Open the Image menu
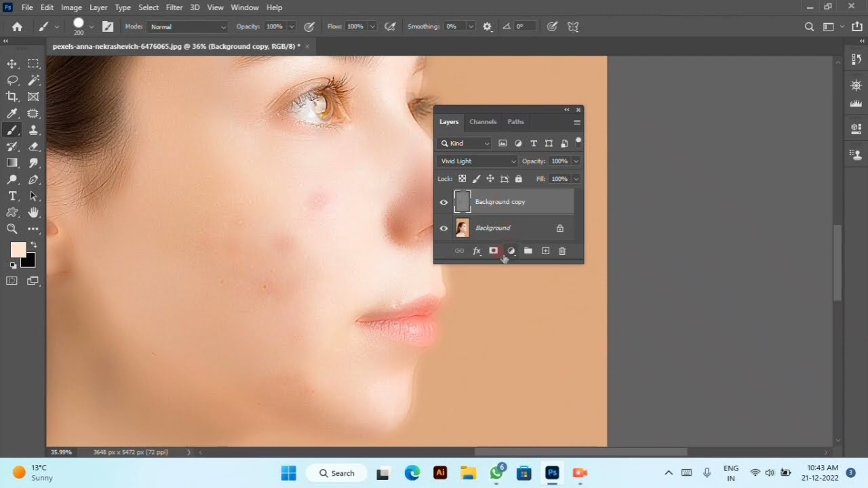This screenshot has height=488, width=868. point(71,7)
